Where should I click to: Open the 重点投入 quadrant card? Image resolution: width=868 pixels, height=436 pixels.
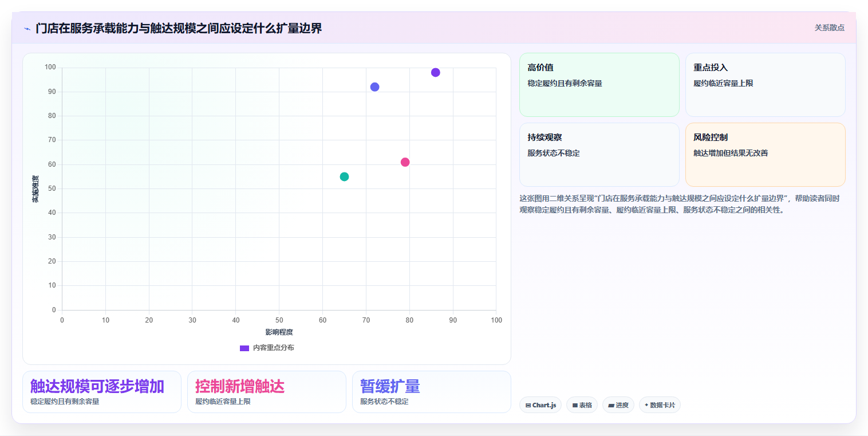click(x=765, y=85)
